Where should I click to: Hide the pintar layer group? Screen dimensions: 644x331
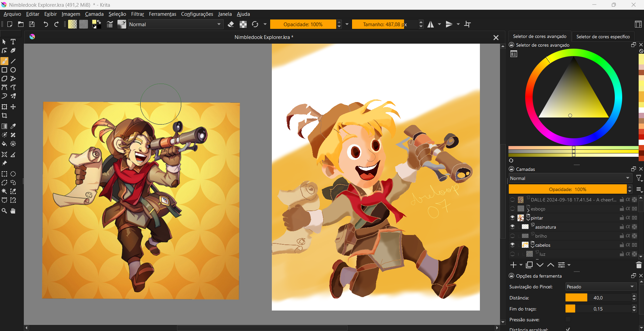(x=512, y=218)
